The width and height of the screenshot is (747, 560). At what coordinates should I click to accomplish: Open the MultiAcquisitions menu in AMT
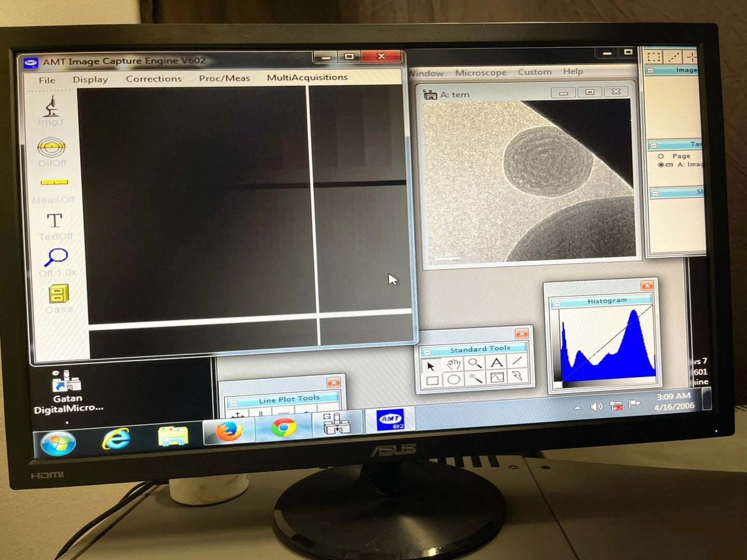pyautogui.click(x=307, y=77)
